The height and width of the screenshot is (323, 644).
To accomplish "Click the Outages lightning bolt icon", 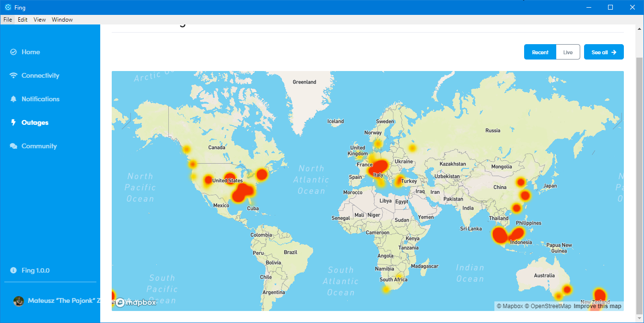I will pos(13,122).
